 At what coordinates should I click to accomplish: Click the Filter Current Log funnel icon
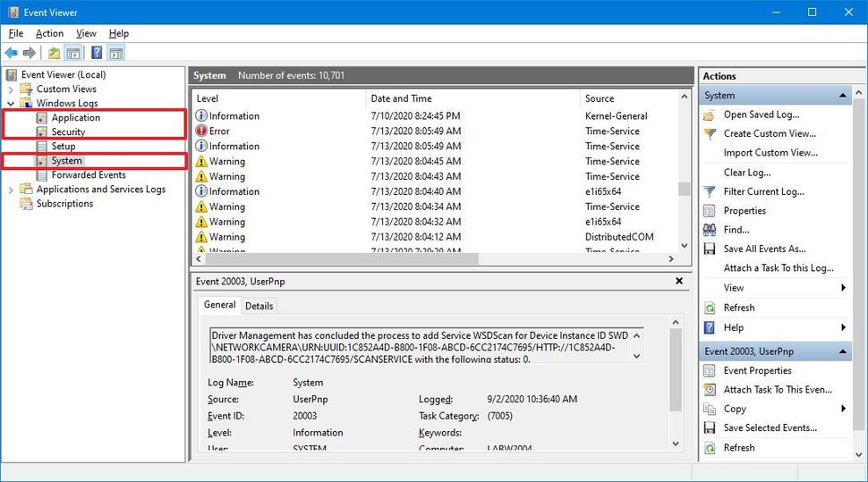[x=709, y=191]
